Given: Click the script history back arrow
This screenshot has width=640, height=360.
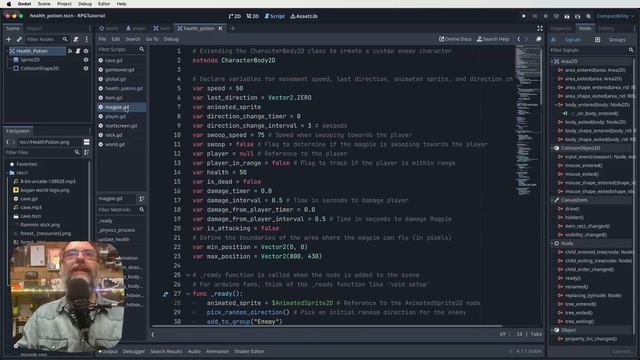Looking at the screenshot, I should coord(519,39).
